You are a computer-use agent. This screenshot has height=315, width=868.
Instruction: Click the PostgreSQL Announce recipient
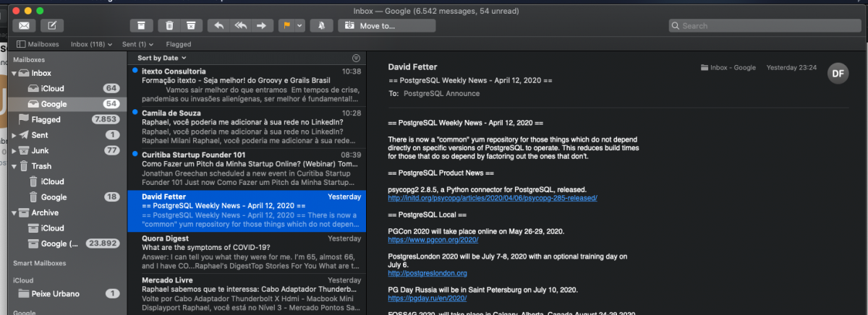click(441, 93)
